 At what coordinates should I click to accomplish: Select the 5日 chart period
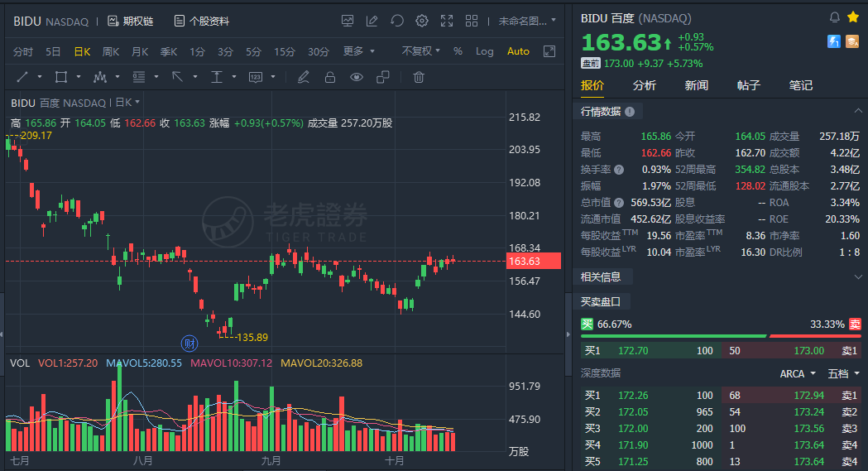pyautogui.click(x=53, y=51)
